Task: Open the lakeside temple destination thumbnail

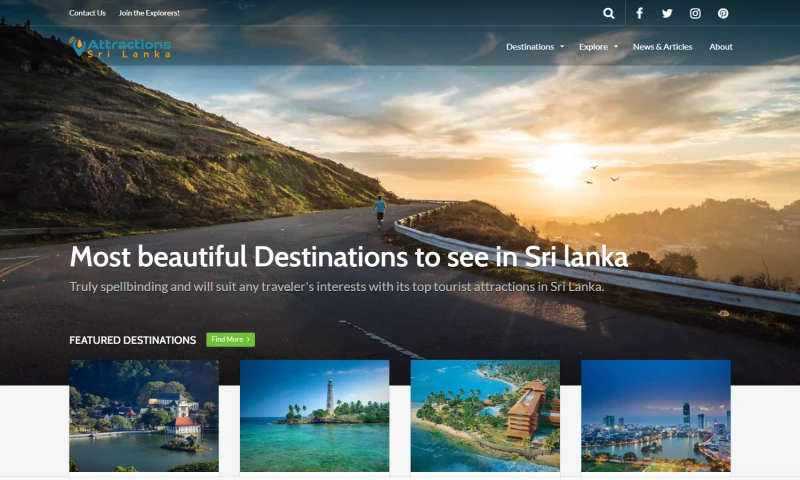Action: (144, 416)
